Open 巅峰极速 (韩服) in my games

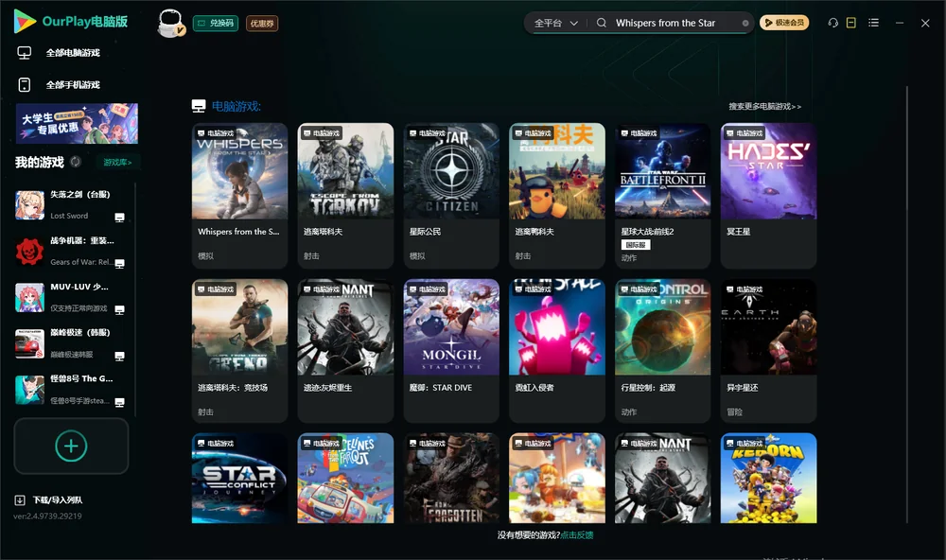(71, 343)
